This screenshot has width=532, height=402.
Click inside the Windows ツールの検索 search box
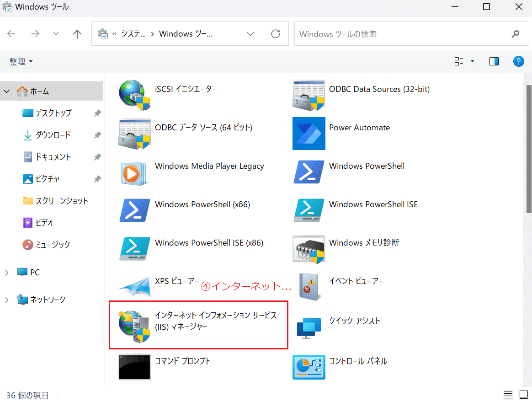click(402, 33)
